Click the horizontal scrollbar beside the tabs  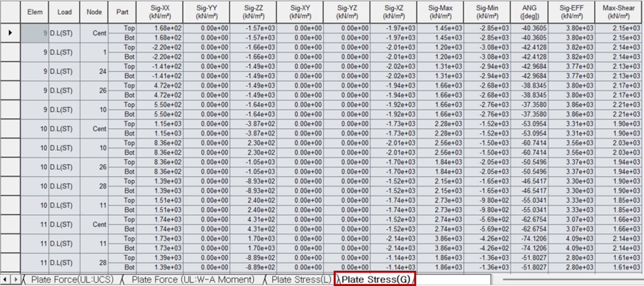(572, 279)
